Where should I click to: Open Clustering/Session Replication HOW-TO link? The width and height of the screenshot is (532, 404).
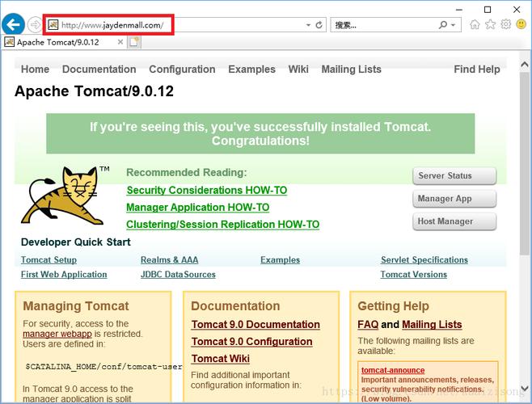(222, 224)
